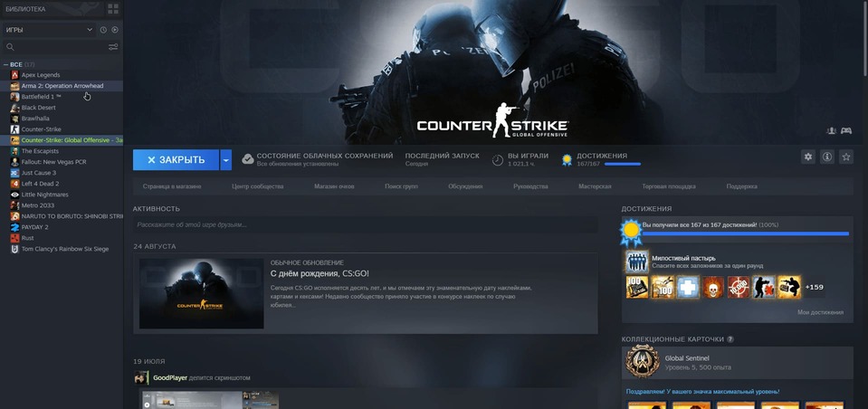The image size is (868, 409).
Task: Open launch options arrow next to Закрыть
Action: click(226, 160)
